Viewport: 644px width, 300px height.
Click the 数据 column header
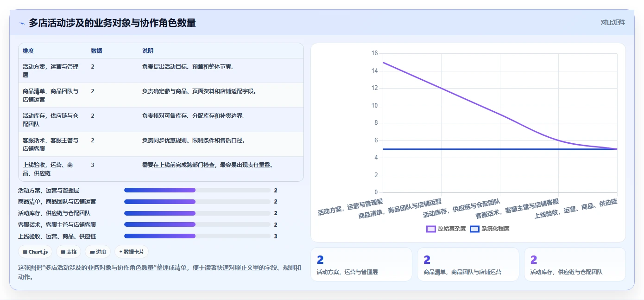96,51
